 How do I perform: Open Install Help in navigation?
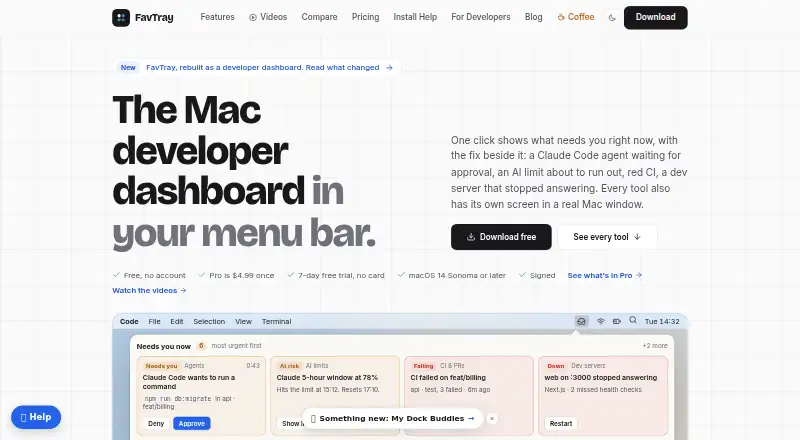point(415,17)
